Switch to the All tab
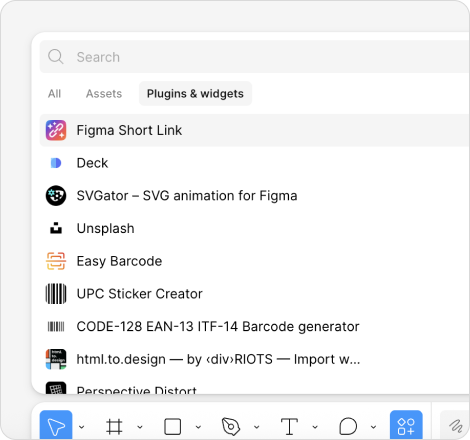The image size is (470, 440). click(54, 94)
